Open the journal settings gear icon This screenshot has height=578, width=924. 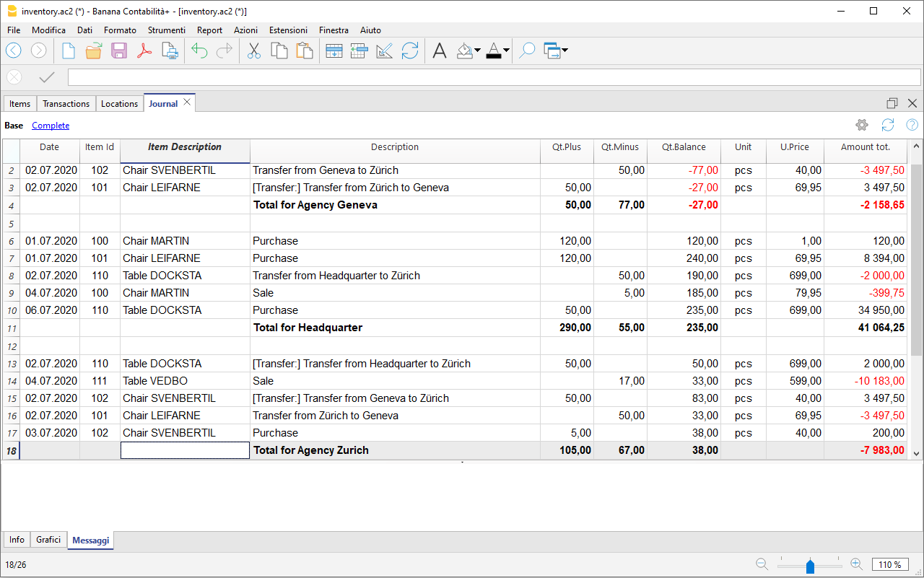861,125
